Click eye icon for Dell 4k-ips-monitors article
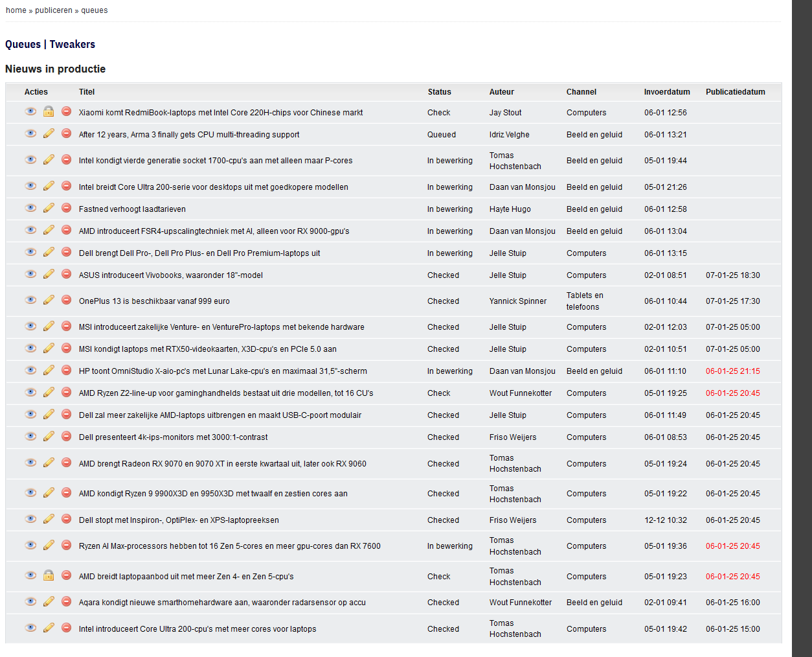Viewport: 812px width, 657px height. pyautogui.click(x=30, y=436)
